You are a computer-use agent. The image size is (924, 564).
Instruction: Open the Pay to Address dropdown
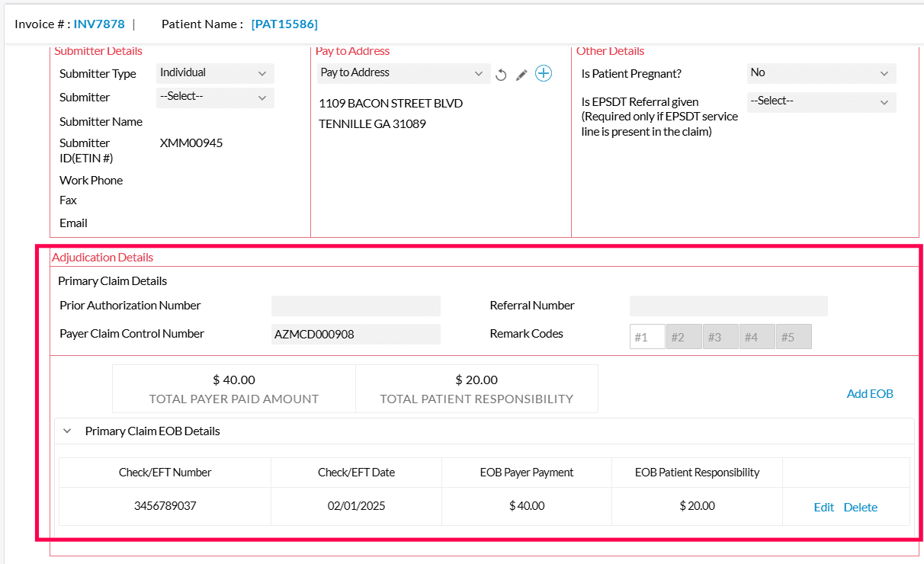[403, 73]
